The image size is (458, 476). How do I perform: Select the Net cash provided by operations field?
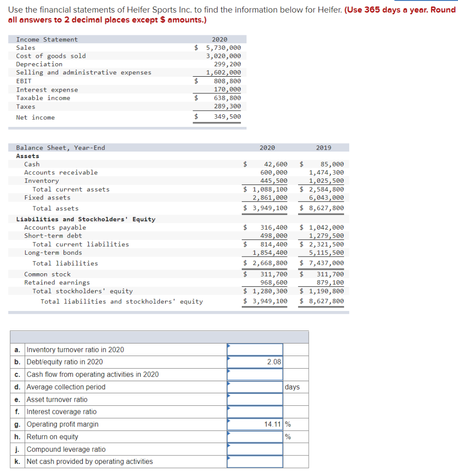[x=255, y=461]
